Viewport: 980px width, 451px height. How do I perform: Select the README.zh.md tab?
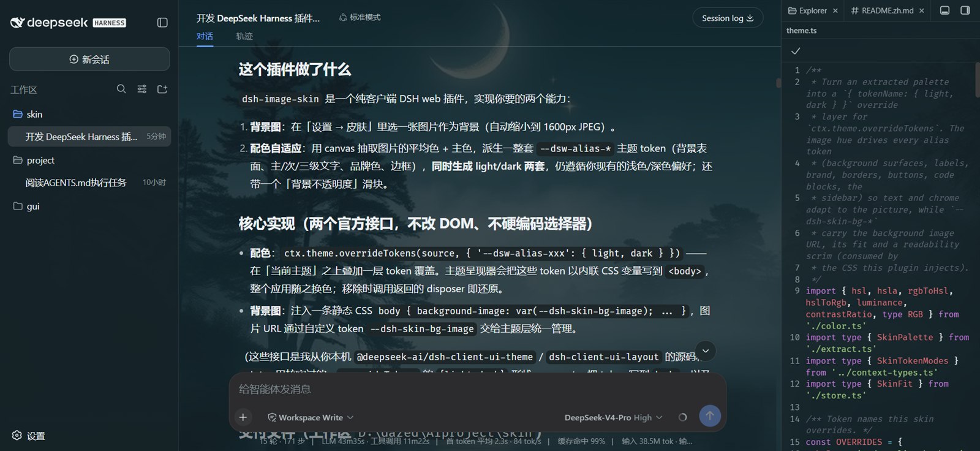(x=882, y=10)
